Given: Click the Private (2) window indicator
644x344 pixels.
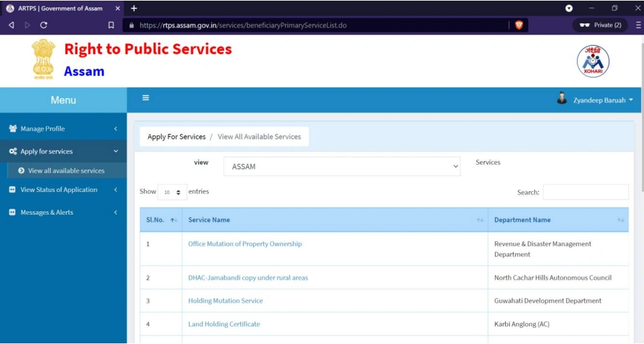Looking at the screenshot, I should point(600,25).
